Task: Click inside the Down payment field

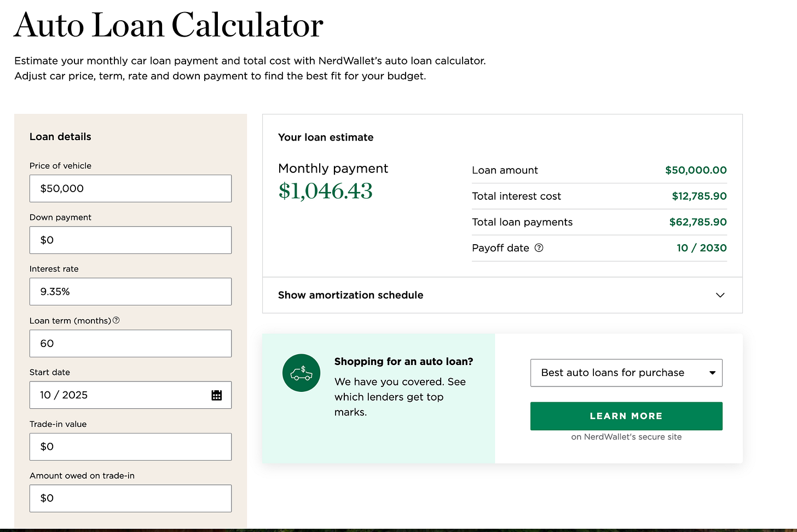Action: [130, 240]
